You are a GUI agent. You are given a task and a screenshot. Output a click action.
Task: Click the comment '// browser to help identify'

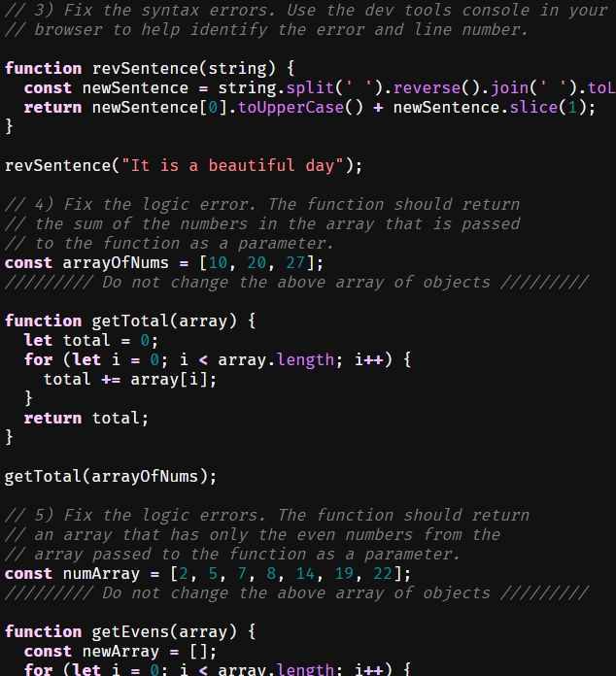pos(266,30)
